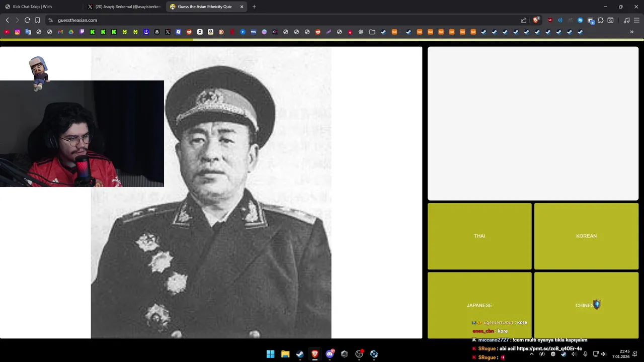
Task: Open the Twitch bookmark
Action: click(82, 32)
